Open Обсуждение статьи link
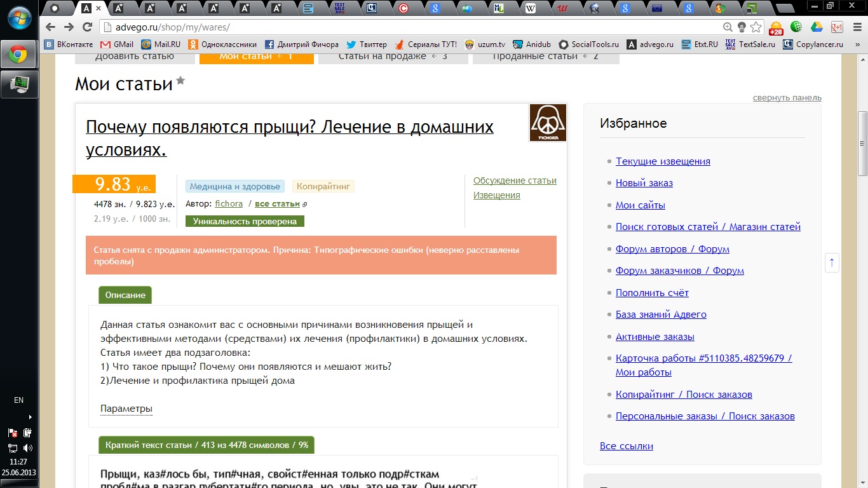The image size is (868, 488). click(x=515, y=180)
